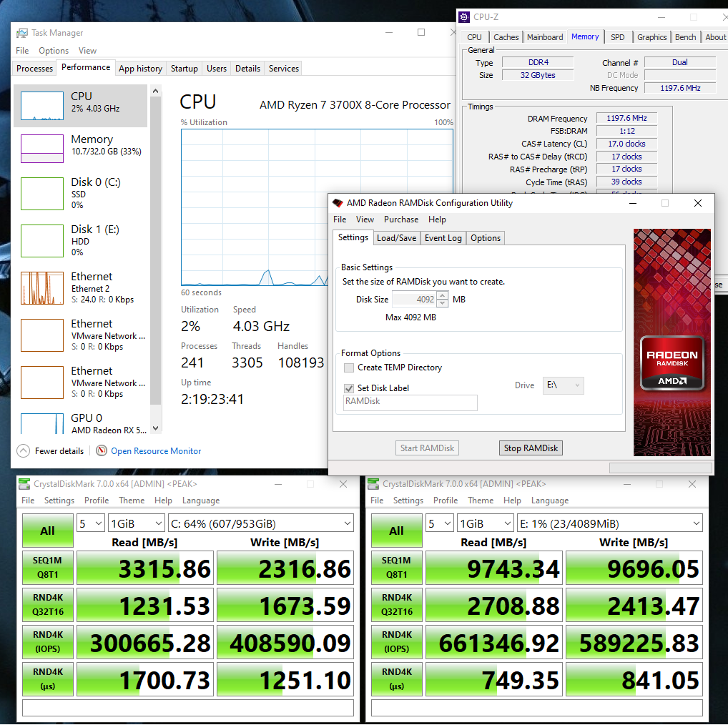
Task: Switch to the App history tab
Action: (x=140, y=69)
